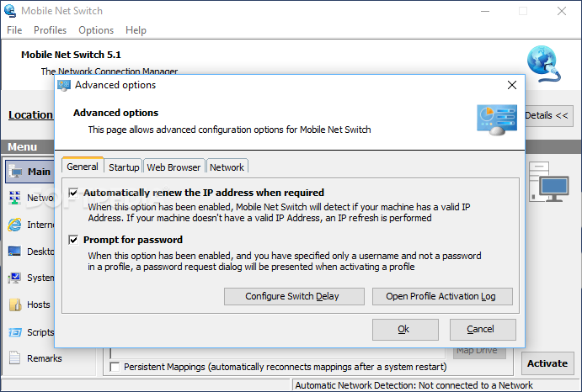This screenshot has width=582, height=392.
Task: Click the Main menu monitor icon
Action: click(x=16, y=172)
